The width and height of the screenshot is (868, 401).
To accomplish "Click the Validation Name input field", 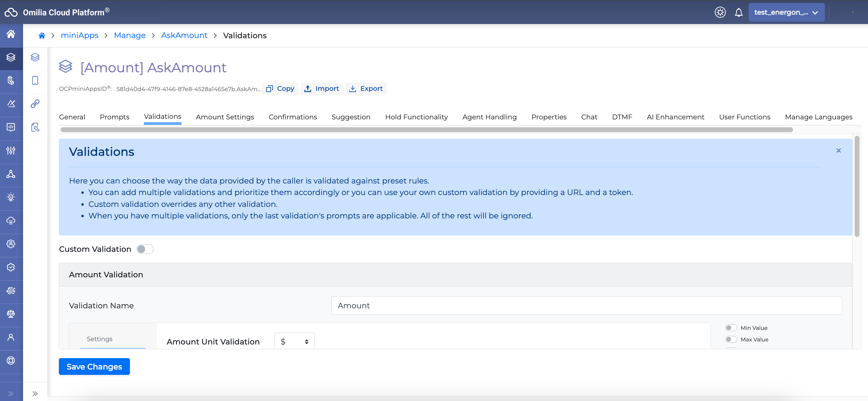I will pos(586,306).
